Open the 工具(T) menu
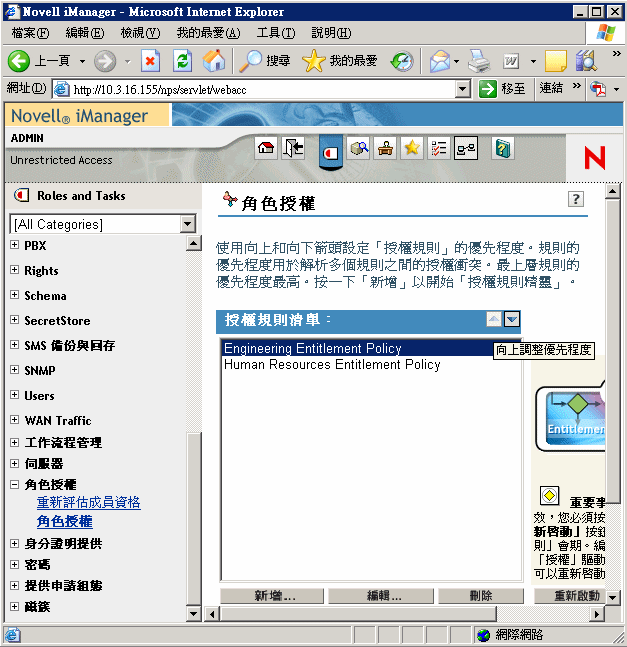 276,33
